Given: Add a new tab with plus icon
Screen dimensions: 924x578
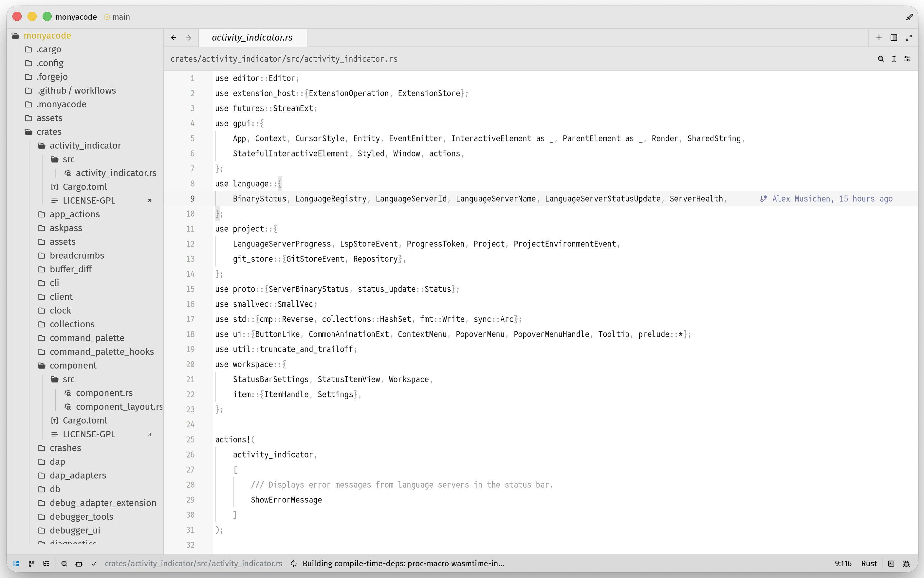Looking at the screenshot, I should (879, 37).
